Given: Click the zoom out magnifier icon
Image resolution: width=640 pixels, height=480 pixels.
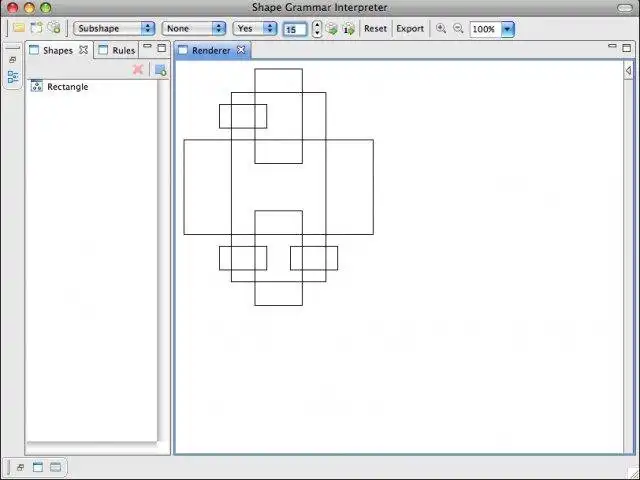Looking at the screenshot, I should coord(458,29).
